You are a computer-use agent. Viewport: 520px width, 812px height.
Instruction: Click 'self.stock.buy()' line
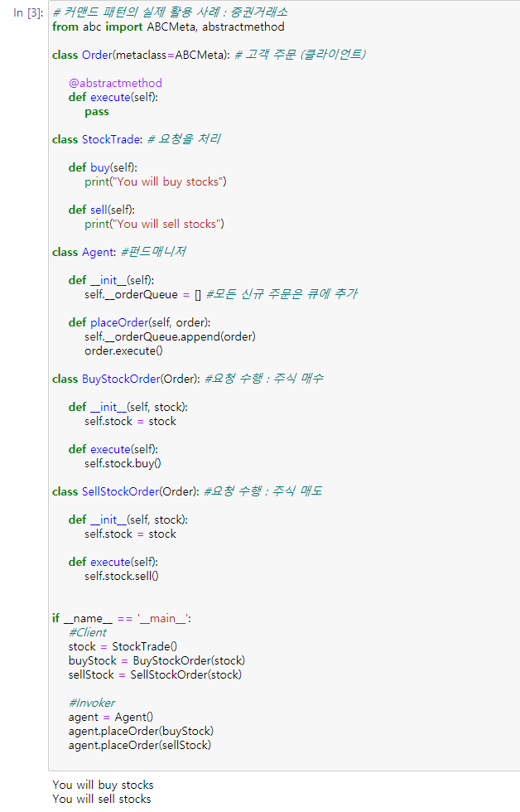[x=123, y=463]
